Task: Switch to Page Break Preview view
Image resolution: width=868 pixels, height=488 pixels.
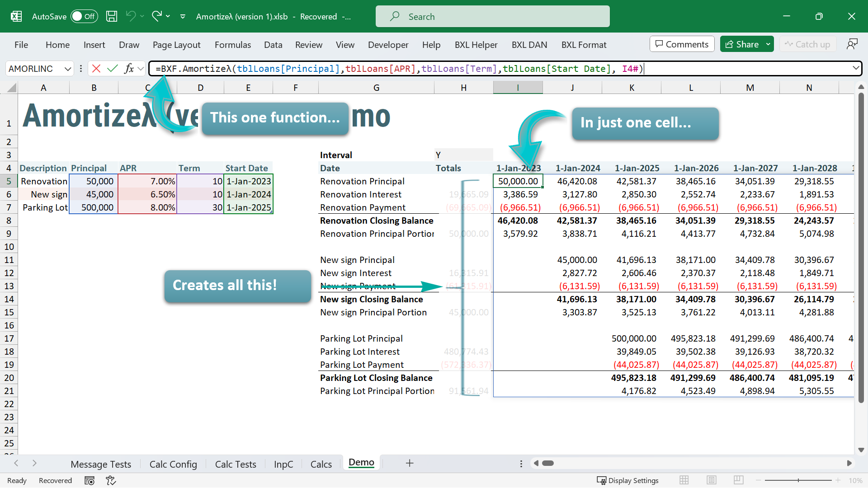Action: [739, 480]
